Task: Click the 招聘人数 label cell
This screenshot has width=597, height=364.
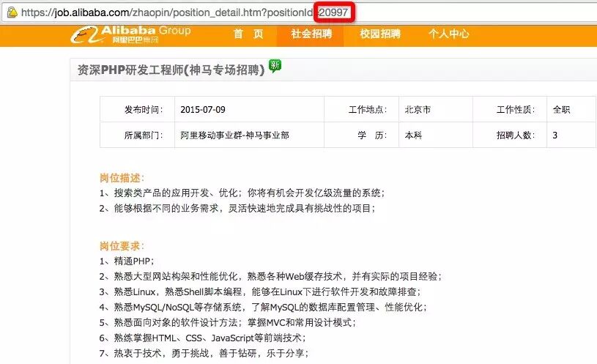Action: (x=510, y=135)
